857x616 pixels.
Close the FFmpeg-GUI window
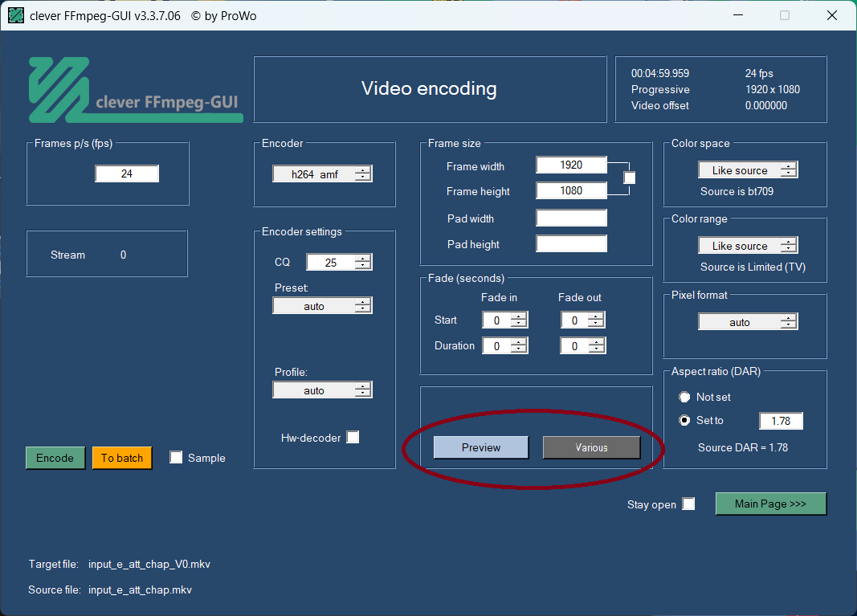832,15
